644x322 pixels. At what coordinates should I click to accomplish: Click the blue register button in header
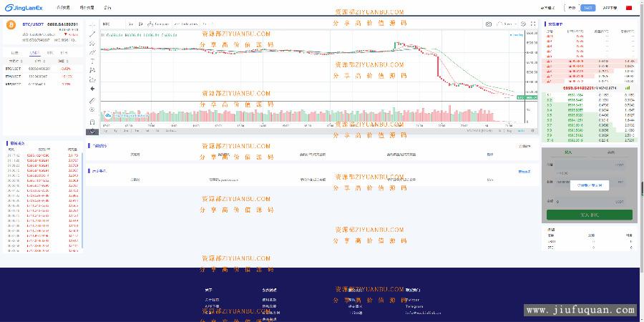pos(587,8)
